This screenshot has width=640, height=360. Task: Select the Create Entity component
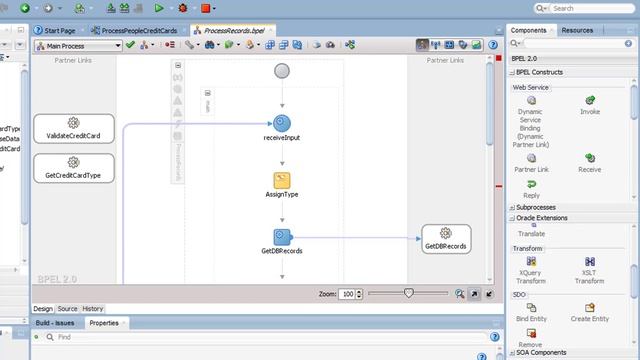point(589,313)
